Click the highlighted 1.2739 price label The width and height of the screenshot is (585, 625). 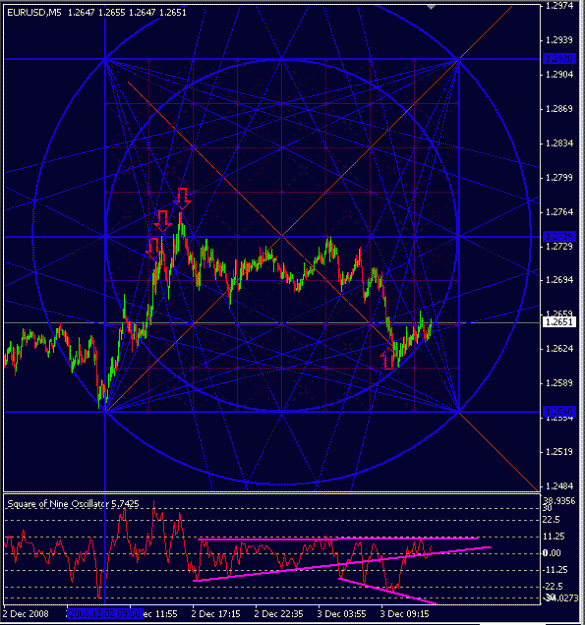559,237
